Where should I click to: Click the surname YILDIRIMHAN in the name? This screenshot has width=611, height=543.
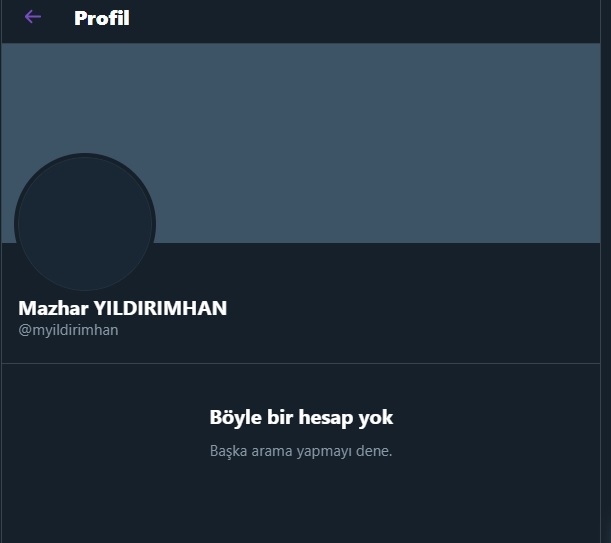[160, 308]
